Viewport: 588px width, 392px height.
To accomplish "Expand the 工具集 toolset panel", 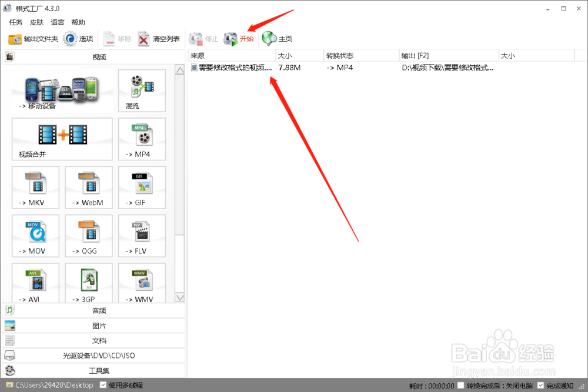I will tap(93, 370).
